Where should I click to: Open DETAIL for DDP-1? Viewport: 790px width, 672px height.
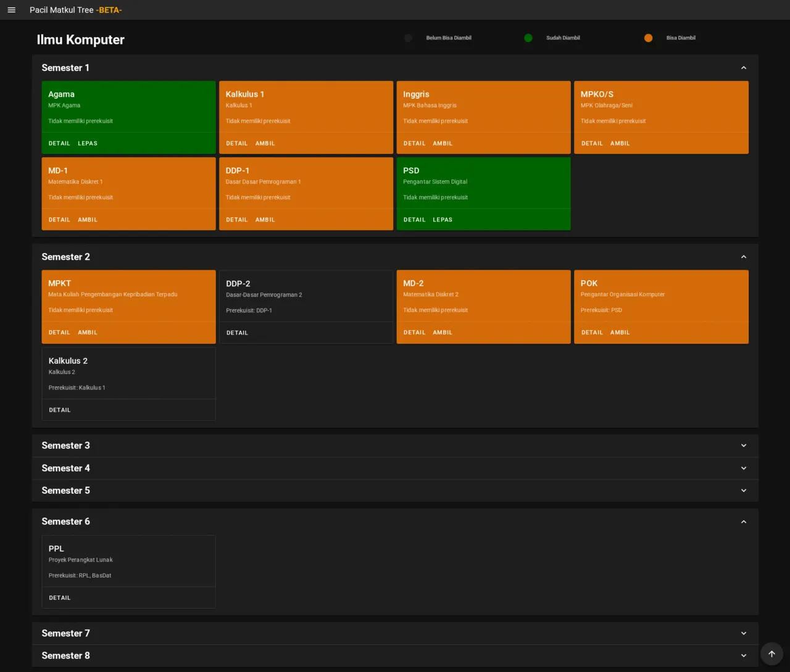pyautogui.click(x=237, y=220)
